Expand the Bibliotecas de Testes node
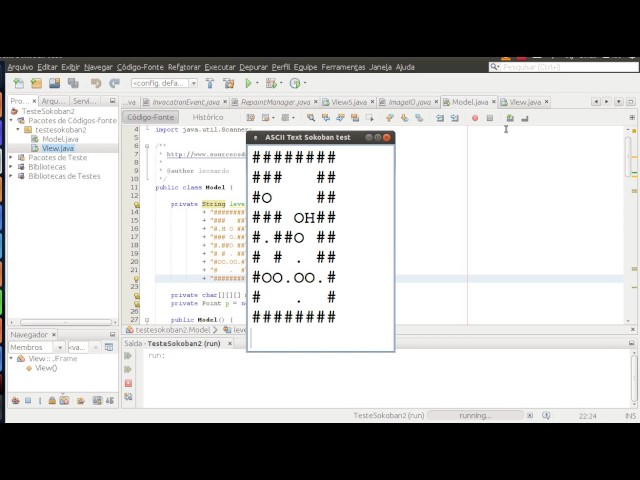Image resolution: width=640 pixels, height=480 pixels. pyautogui.click(x=11, y=176)
